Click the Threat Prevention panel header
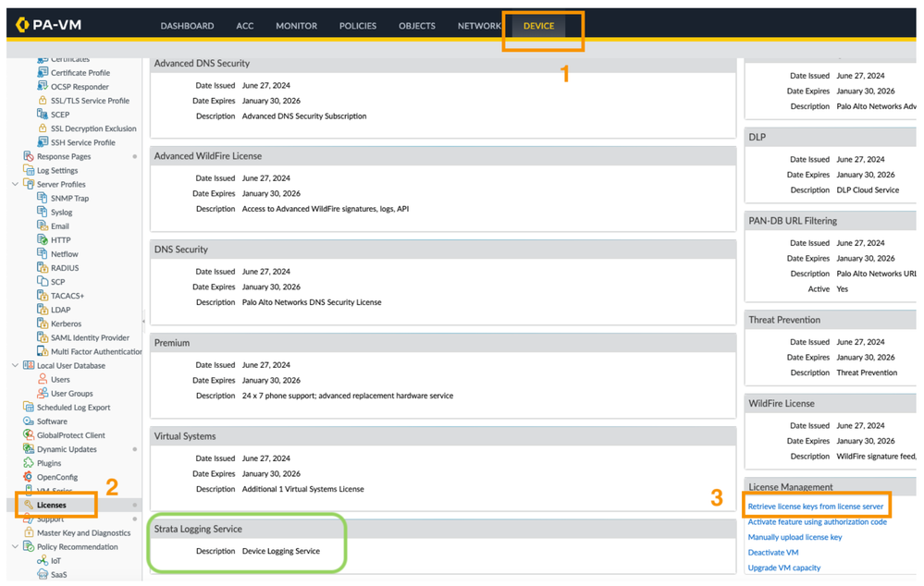This screenshot has width=924, height=586. pos(831,320)
